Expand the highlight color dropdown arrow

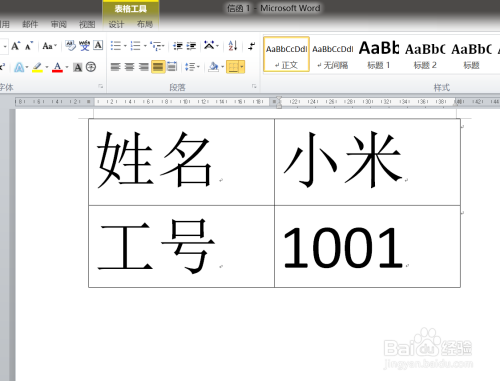click(x=47, y=67)
